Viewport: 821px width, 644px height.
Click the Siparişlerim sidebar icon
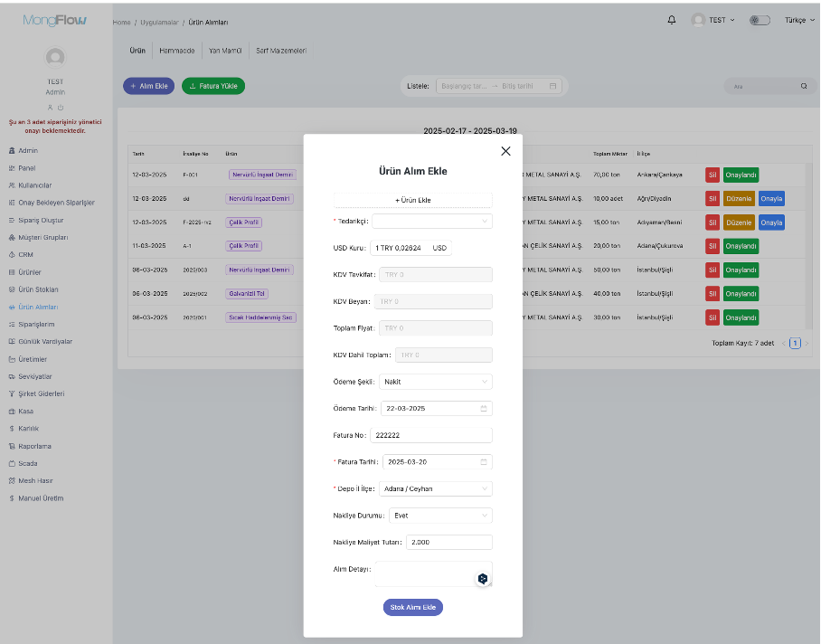(12, 324)
